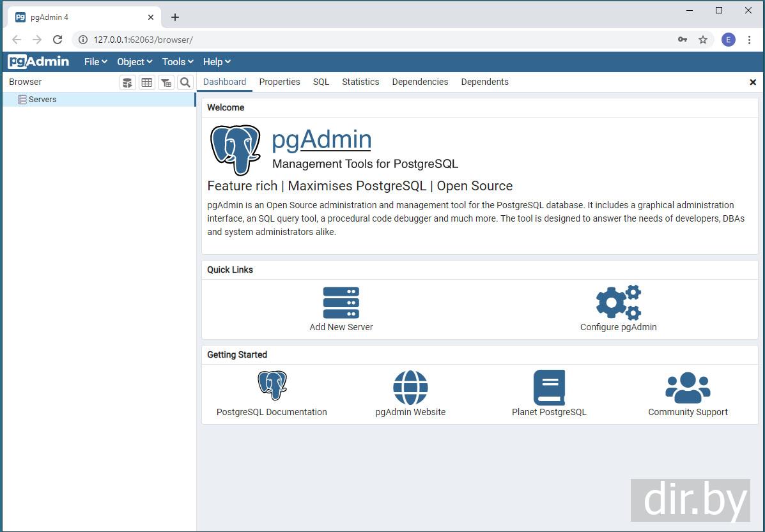
Task: Click the Community Support people icon
Action: [688, 388]
